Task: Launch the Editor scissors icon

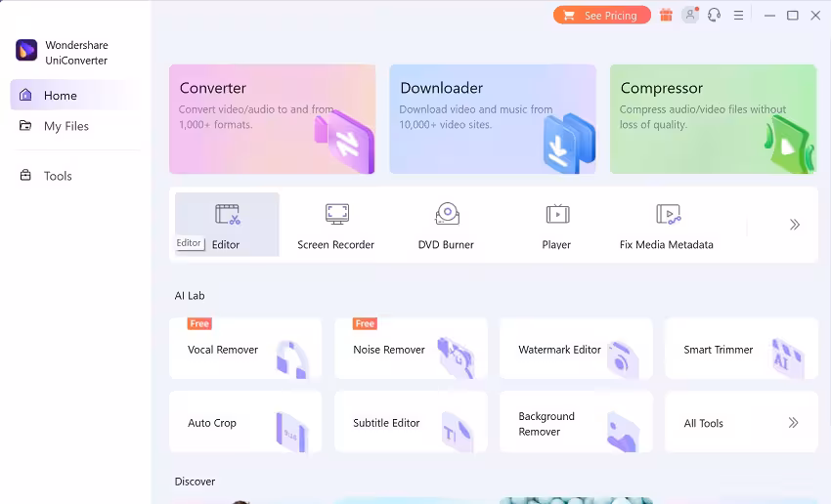Action: [228, 215]
